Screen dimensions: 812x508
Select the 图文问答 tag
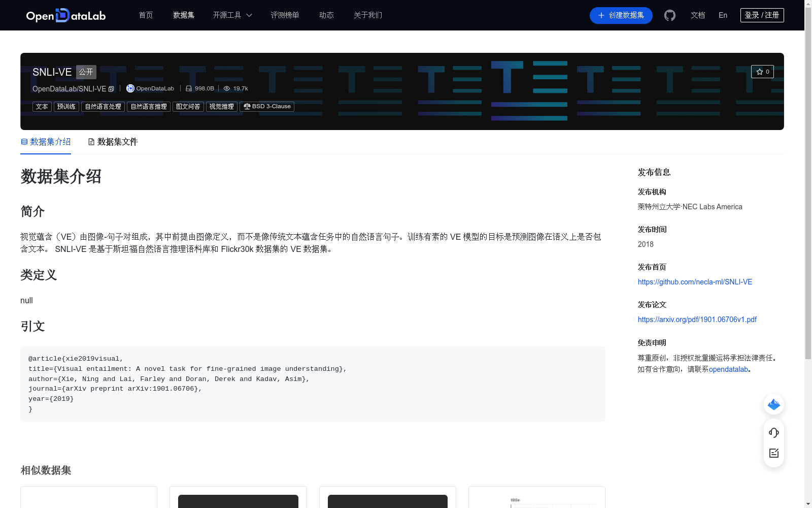188,107
